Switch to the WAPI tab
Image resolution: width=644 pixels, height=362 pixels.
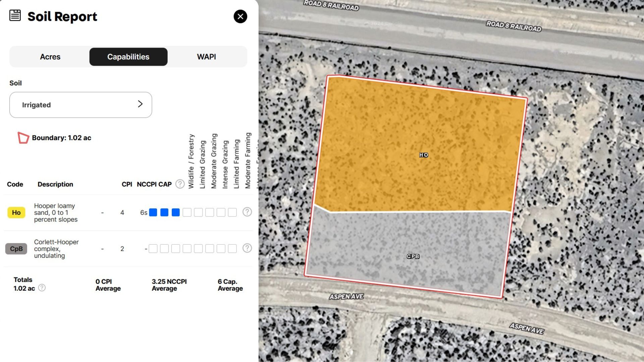[206, 57]
